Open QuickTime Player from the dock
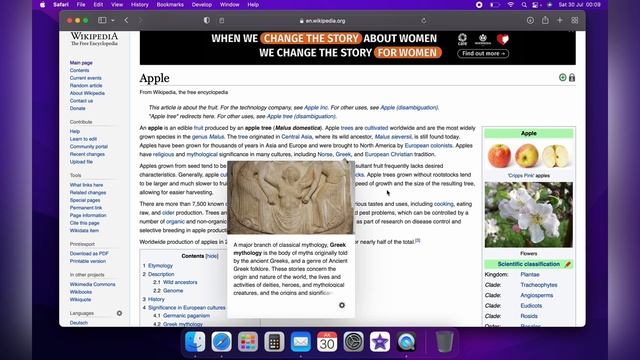The width and height of the screenshot is (640, 360). 407,342
